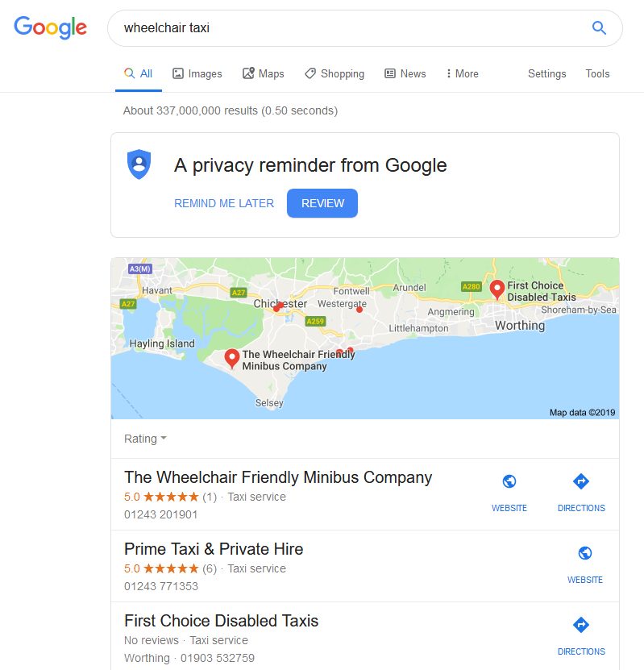Open the Tools options
Viewport: 644px width, 670px height.
coord(597,73)
